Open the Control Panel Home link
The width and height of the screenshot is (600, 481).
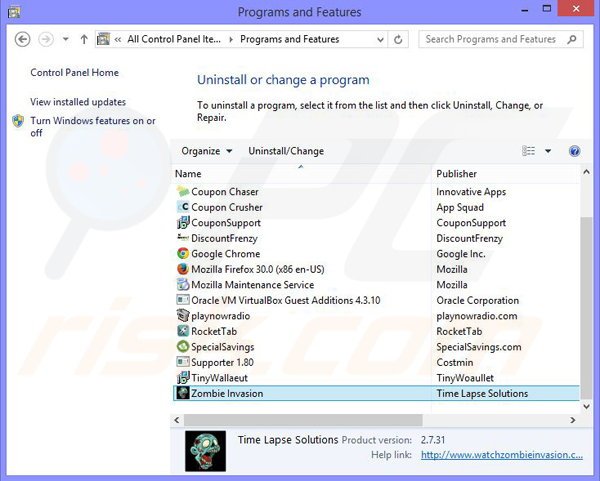(x=74, y=73)
